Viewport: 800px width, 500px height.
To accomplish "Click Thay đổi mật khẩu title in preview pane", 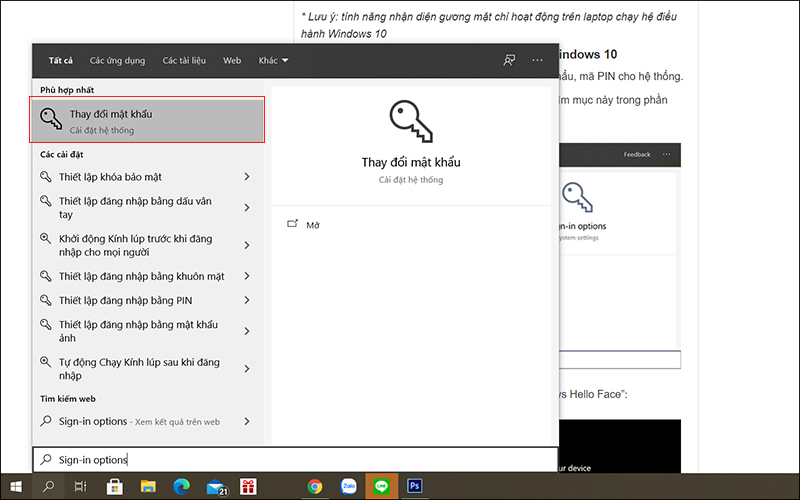I will point(411,162).
